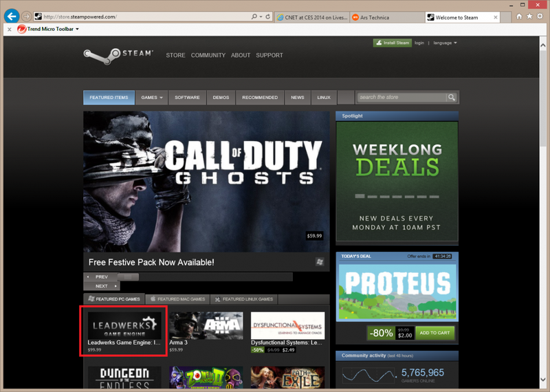Click the Windows platform icon under banner
This screenshot has width=550, height=392.
tap(320, 262)
